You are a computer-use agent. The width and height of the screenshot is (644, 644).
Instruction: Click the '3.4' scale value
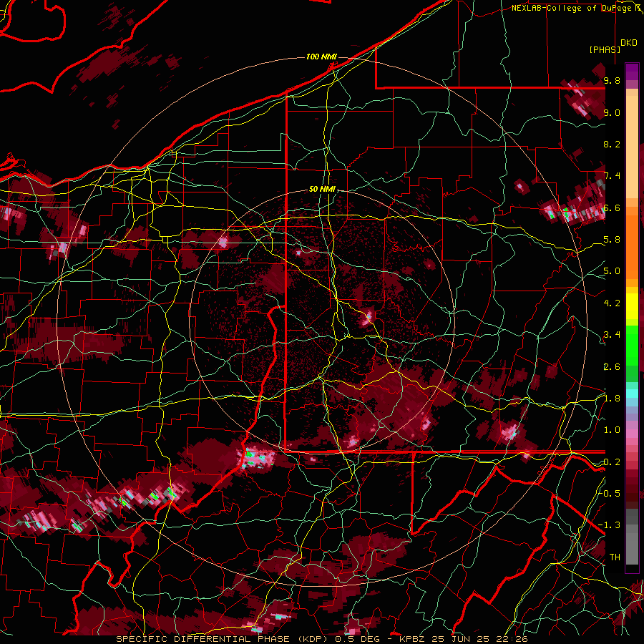click(612, 335)
